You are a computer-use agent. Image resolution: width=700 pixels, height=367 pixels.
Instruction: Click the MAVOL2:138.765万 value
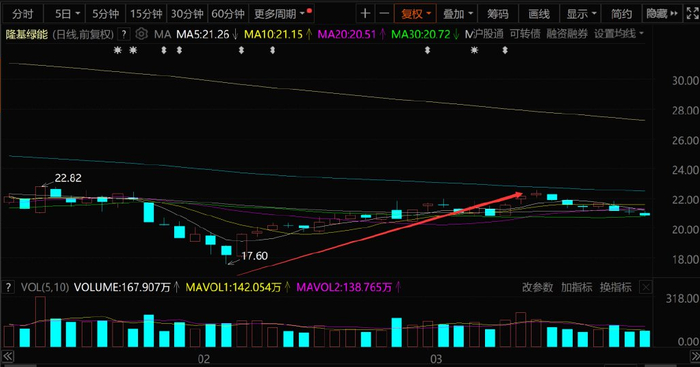pos(344,287)
